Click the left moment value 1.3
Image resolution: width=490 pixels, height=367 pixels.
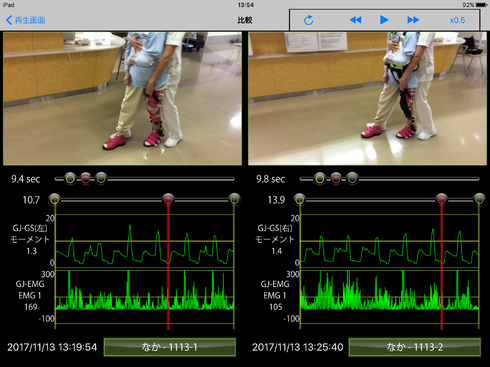(x=32, y=251)
